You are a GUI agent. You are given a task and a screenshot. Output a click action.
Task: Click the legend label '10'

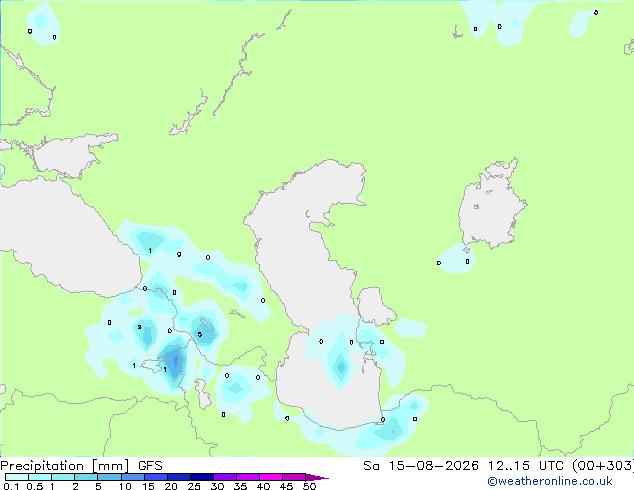pyautogui.click(x=125, y=486)
